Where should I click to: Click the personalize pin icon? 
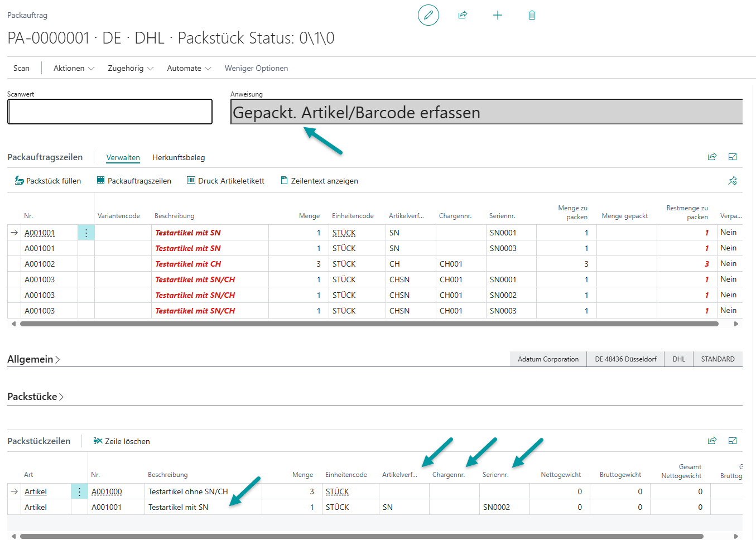[733, 181]
